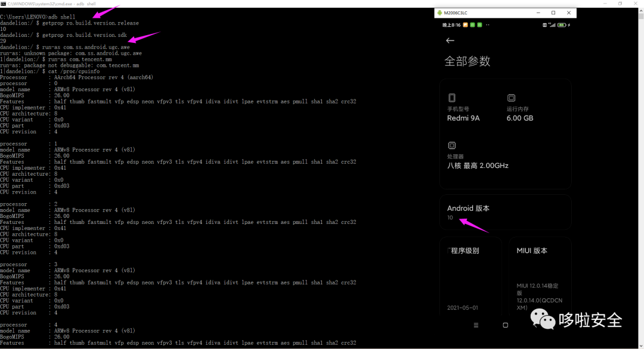
Task: Click the M2006C3LC window title text
Action: tap(456, 13)
